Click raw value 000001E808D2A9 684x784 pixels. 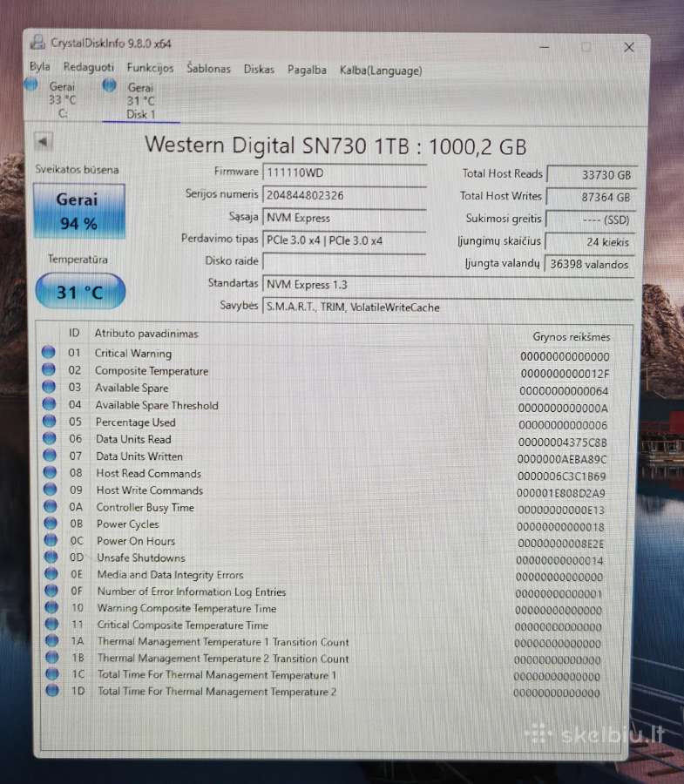click(561, 494)
